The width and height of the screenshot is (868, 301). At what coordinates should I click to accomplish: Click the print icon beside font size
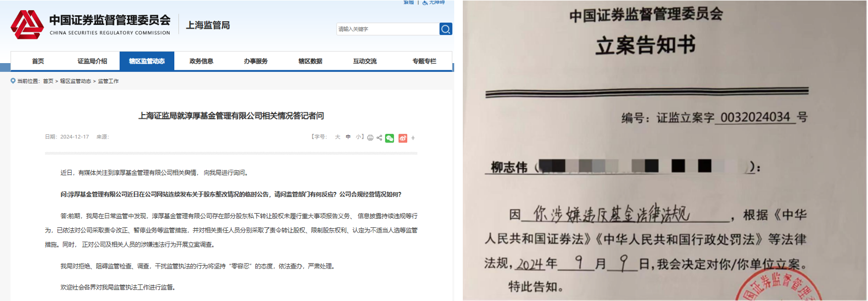tap(370, 137)
